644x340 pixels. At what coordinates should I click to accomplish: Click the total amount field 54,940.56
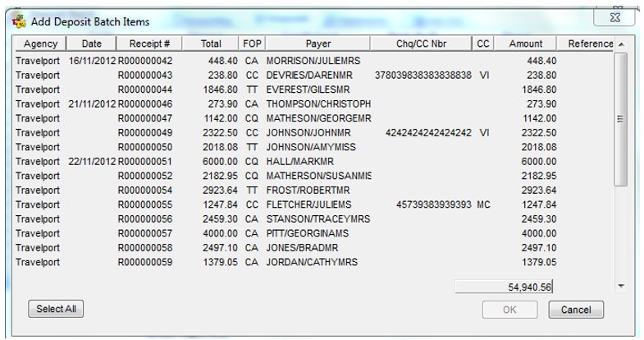click(x=504, y=287)
